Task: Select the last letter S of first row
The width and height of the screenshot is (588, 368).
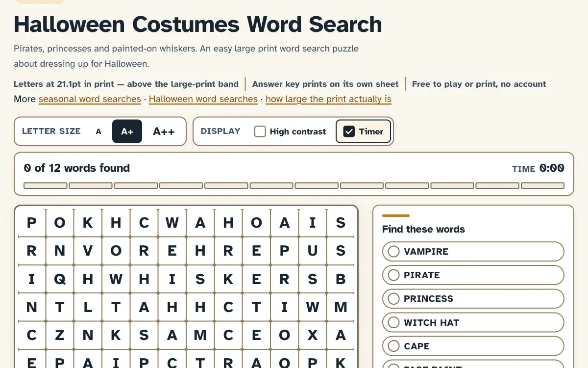Action: [341, 223]
